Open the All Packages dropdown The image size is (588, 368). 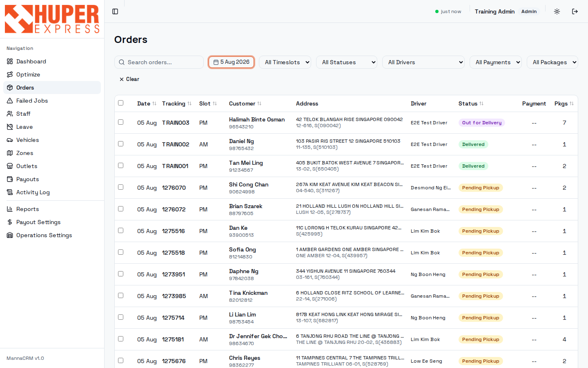[x=552, y=62]
